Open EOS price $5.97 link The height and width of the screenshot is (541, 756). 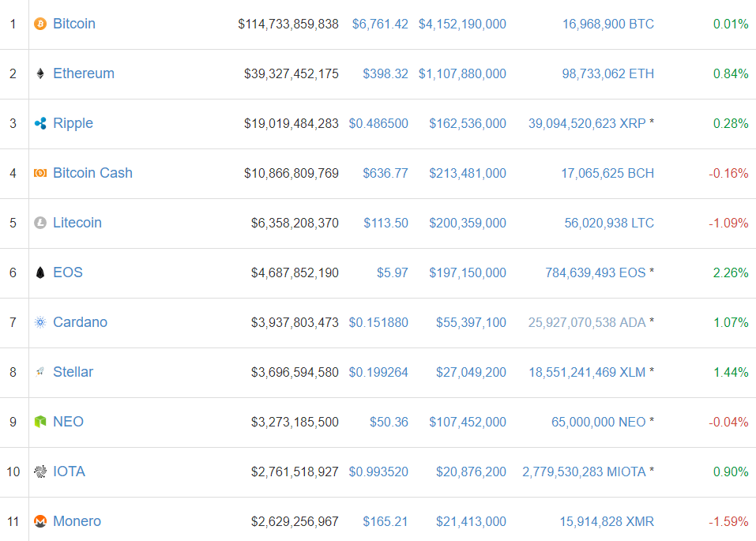click(x=393, y=273)
